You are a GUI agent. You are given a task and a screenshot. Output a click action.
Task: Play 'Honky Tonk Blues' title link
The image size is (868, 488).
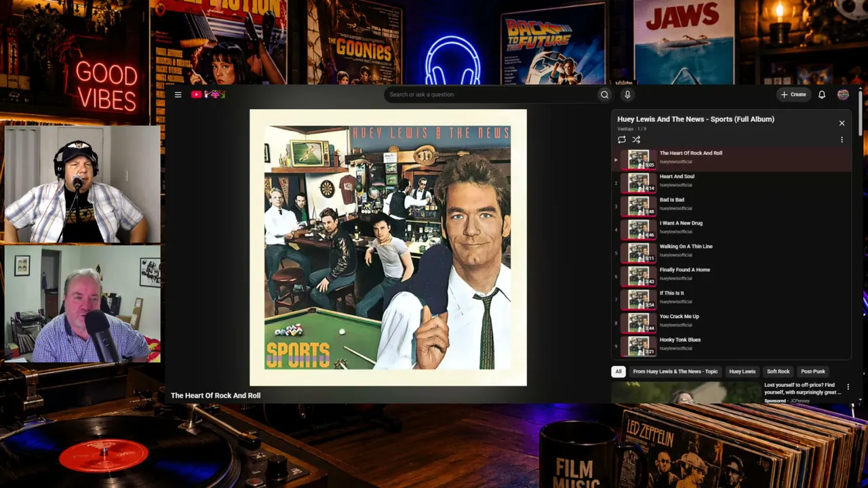pos(680,340)
